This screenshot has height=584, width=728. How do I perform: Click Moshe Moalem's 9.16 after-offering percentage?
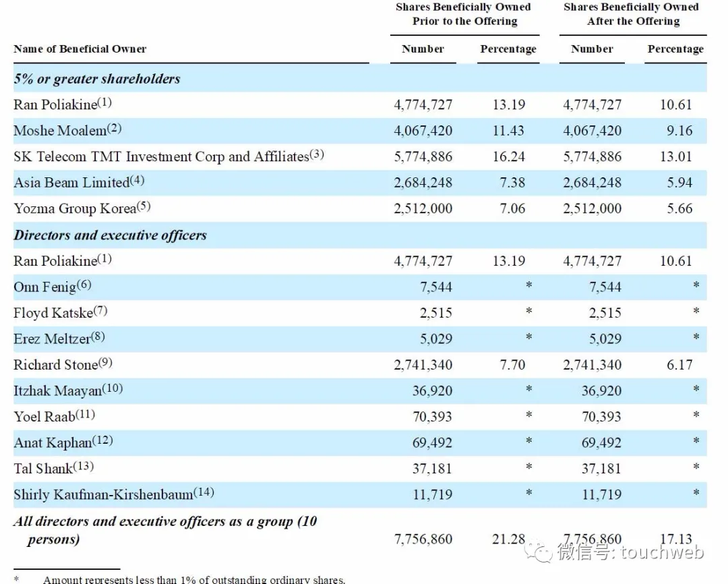(x=679, y=131)
